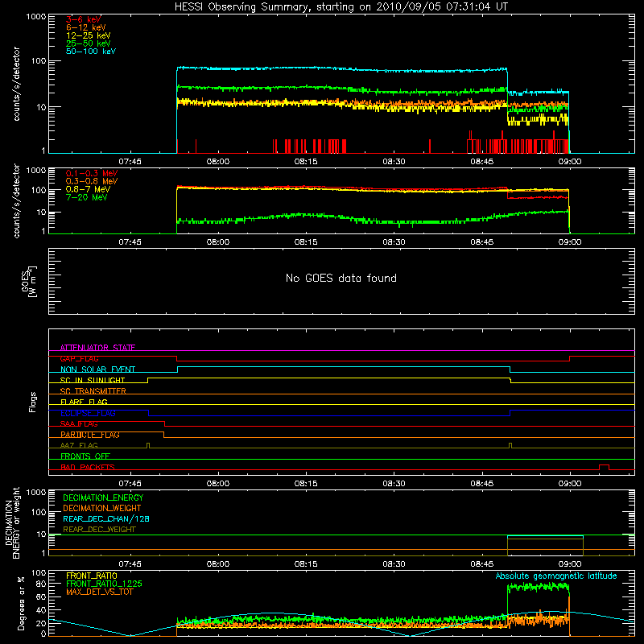Pick the AAZ_FLAG label
644x644 pixels.
79,445
